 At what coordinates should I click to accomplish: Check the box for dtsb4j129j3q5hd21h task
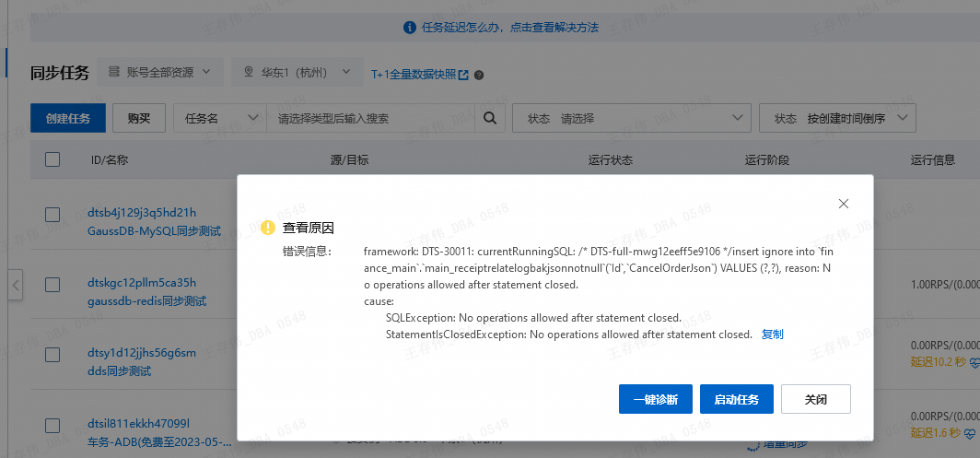pyautogui.click(x=52, y=214)
